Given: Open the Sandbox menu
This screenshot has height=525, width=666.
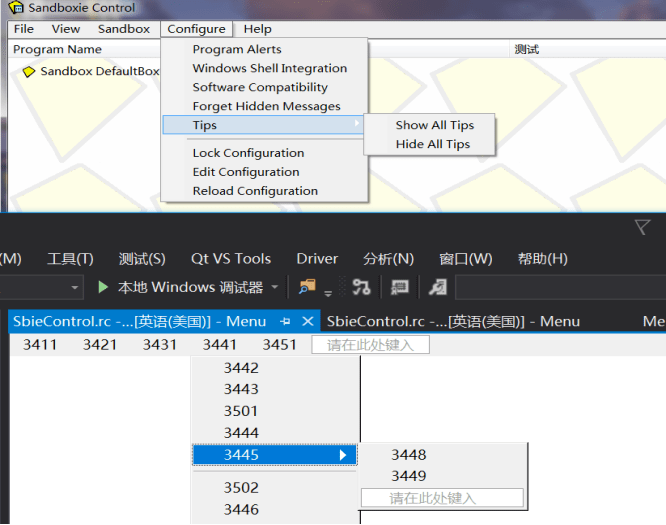Looking at the screenshot, I should click(x=124, y=29).
